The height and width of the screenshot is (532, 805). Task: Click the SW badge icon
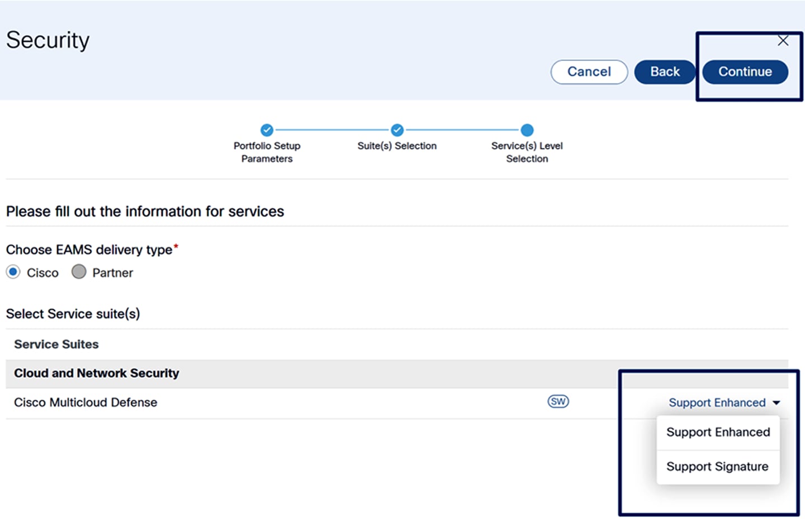(x=558, y=402)
